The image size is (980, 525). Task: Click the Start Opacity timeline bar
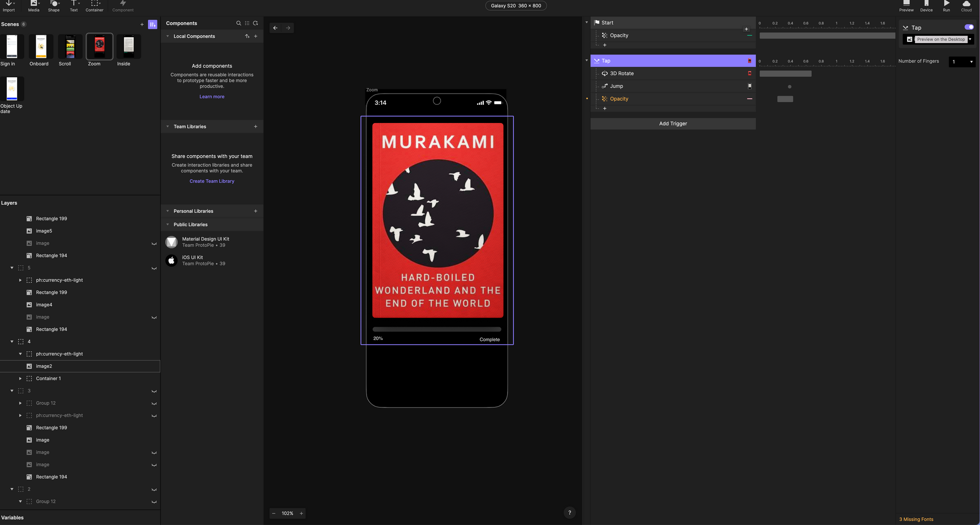point(827,36)
